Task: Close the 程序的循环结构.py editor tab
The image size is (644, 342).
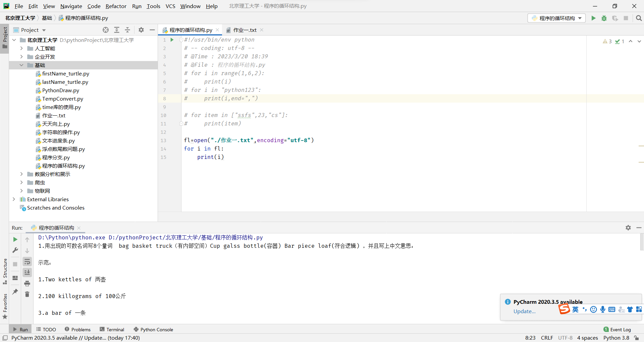Action: [217, 30]
